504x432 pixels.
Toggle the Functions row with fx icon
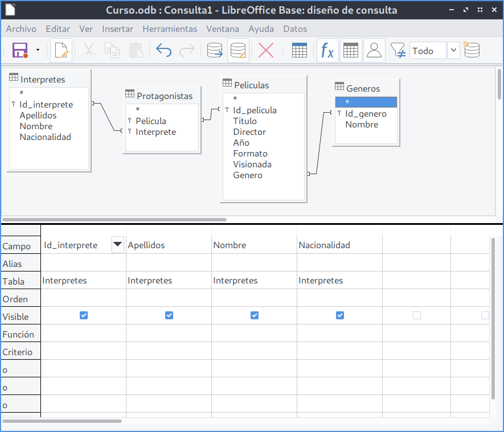pyautogui.click(x=327, y=50)
